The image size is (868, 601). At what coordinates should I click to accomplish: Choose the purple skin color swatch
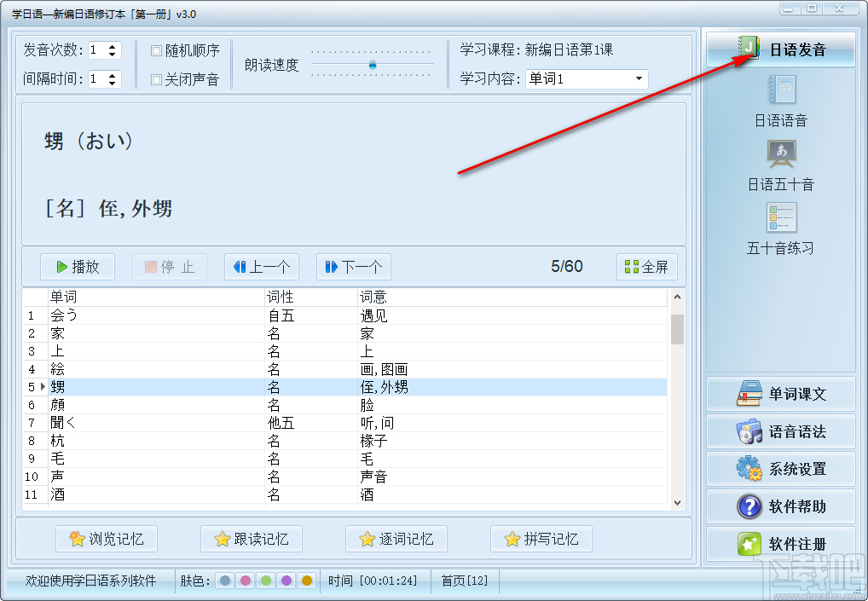[286, 581]
